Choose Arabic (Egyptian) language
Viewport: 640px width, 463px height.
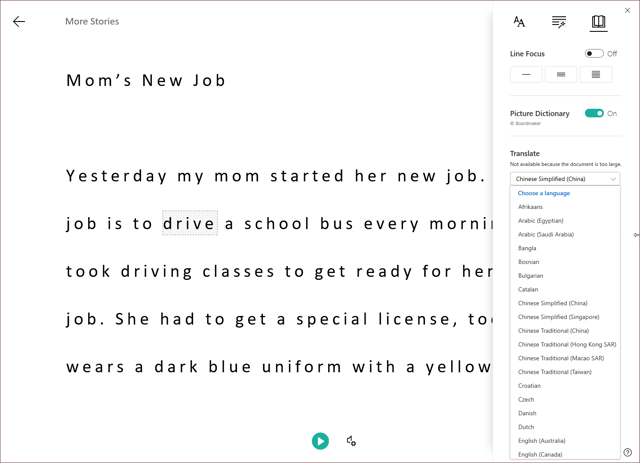point(565,220)
